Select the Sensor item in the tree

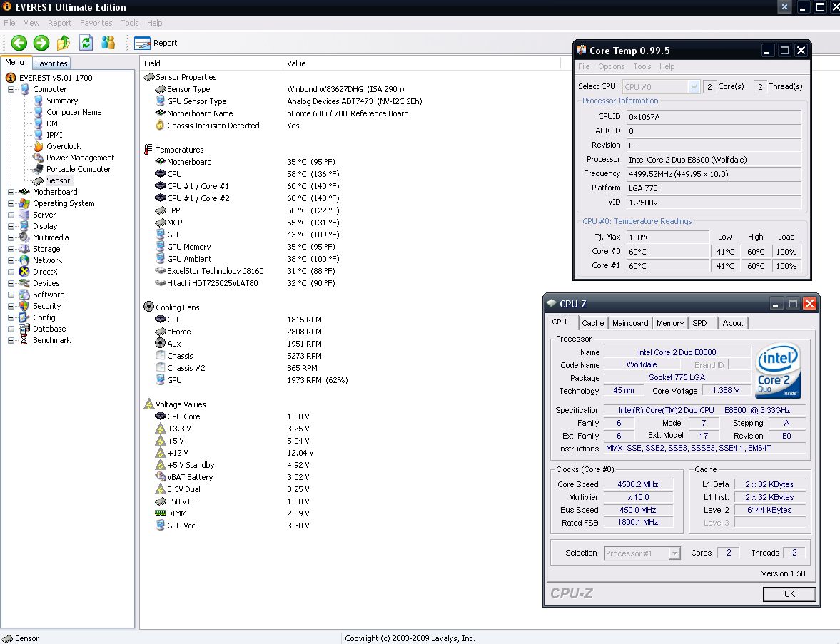[58, 180]
